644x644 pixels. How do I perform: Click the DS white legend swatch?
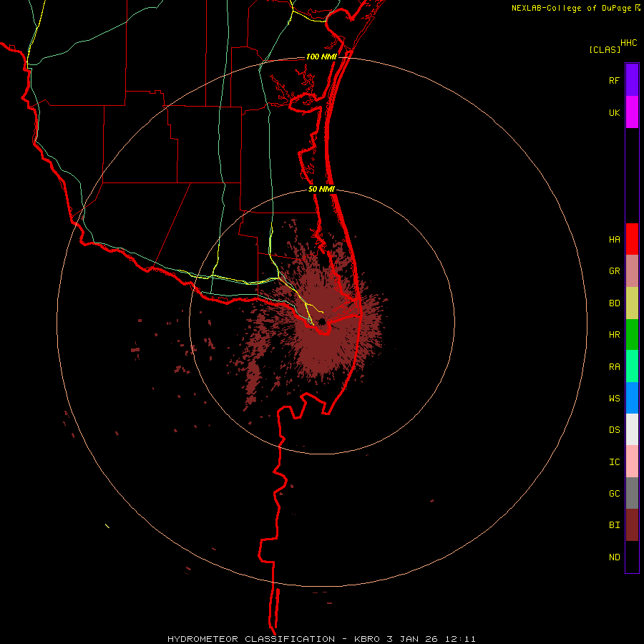632,429
